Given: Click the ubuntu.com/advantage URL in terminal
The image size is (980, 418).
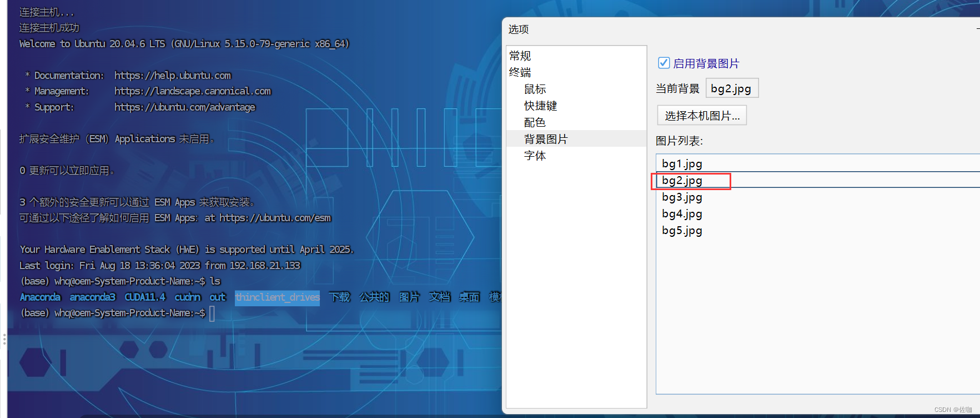Looking at the screenshot, I should point(185,107).
